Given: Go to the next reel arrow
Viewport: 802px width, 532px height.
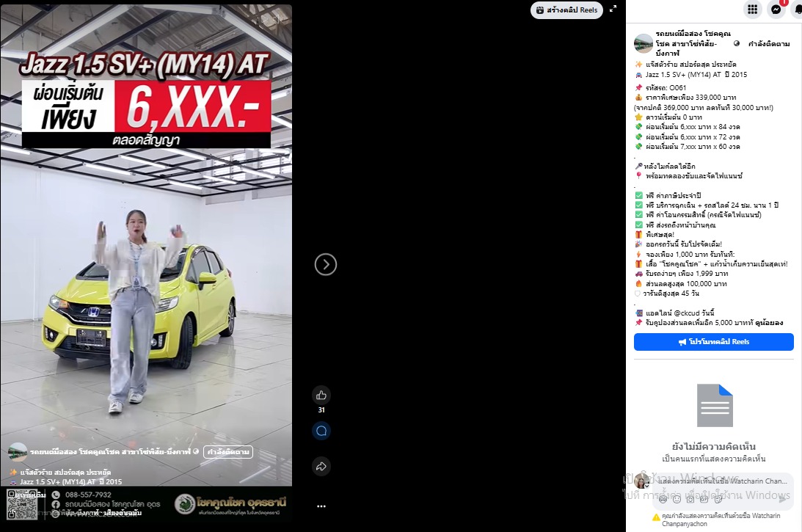Looking at the screenshot, I should click(x=326, y=264).
